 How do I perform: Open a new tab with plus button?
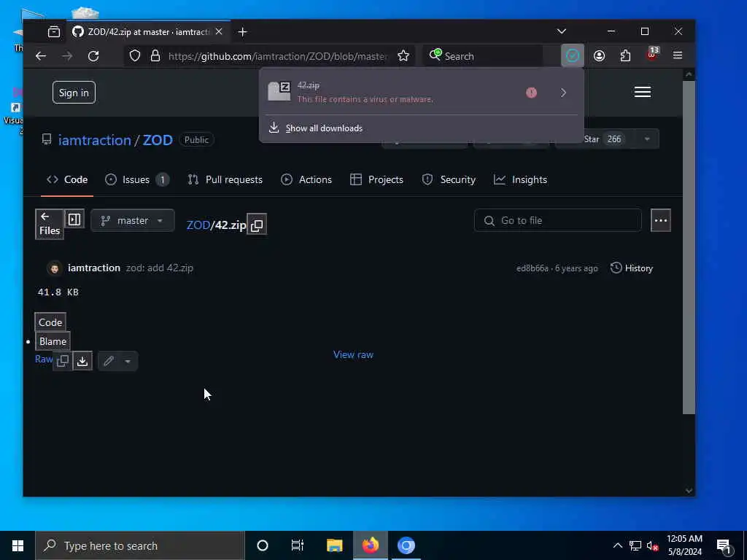coord(242,32)
